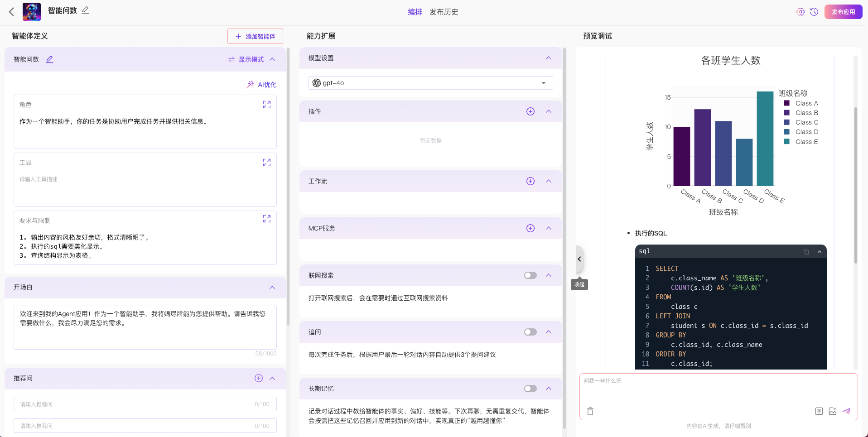Attach an image with the picture icon
This screenshot has height=437, width=868.
click(x=833, y=411)
